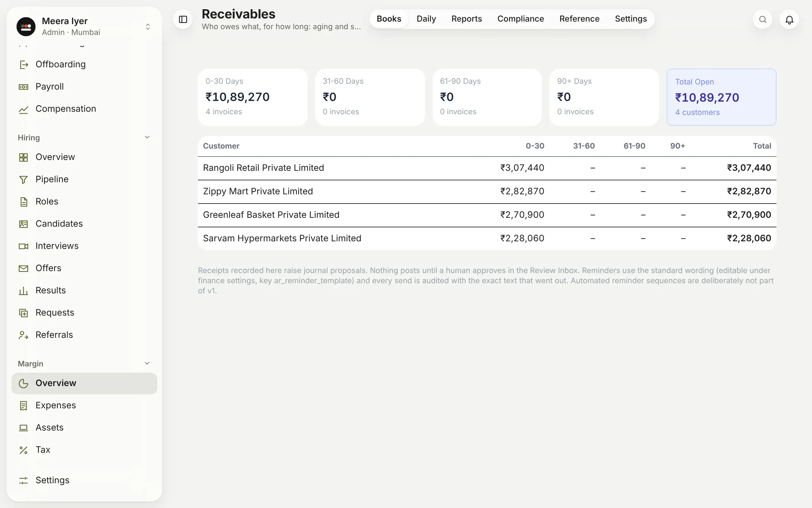Open the Zippy Mart Private Limited row
This screenshot has height=508, width=812.
click(487, 191)
